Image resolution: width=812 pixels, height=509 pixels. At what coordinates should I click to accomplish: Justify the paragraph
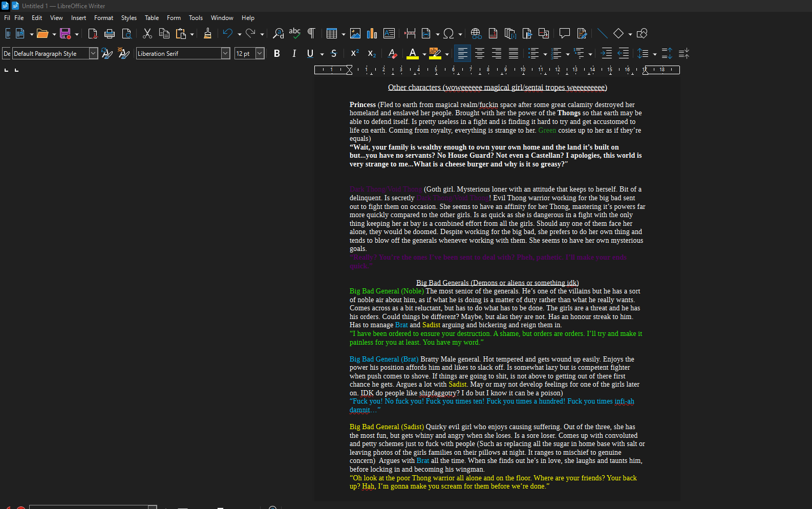click(514, 53)
